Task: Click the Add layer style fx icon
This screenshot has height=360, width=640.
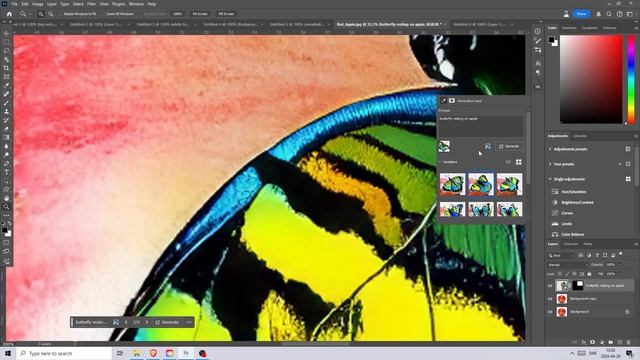Action: pyautogui.click(x=584, y=342)
